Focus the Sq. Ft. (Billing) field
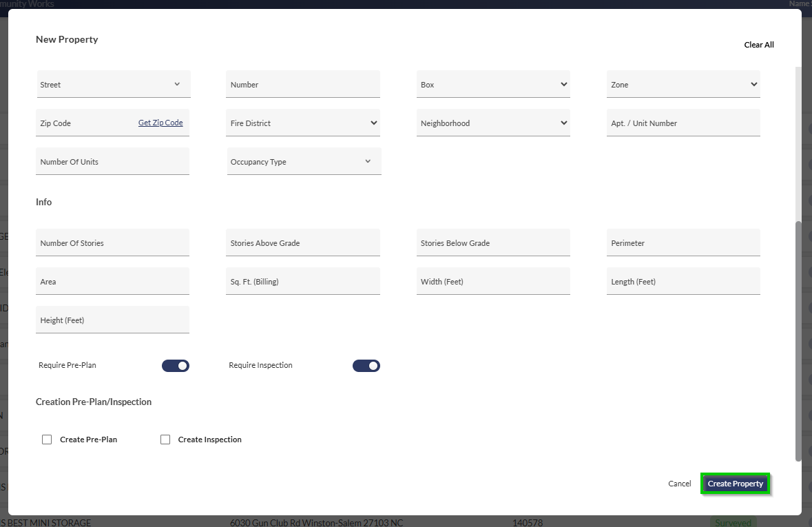 (303, 282)
